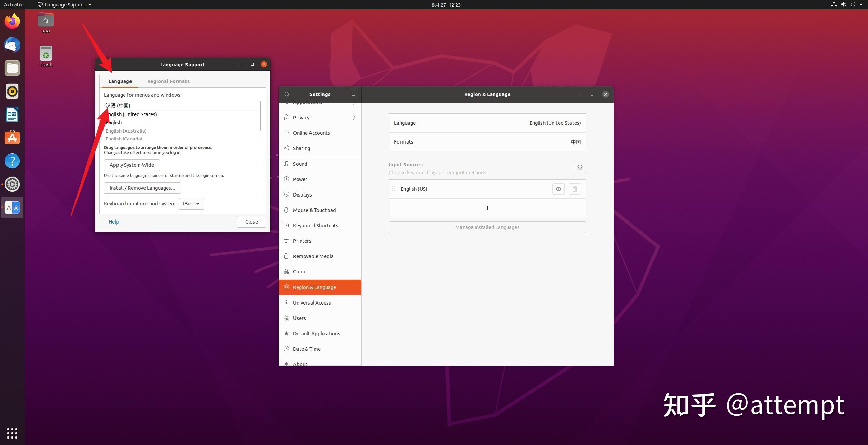Switch to the Regional Formats tab
This screenshot has width=868, height=445.
(168, 81)
